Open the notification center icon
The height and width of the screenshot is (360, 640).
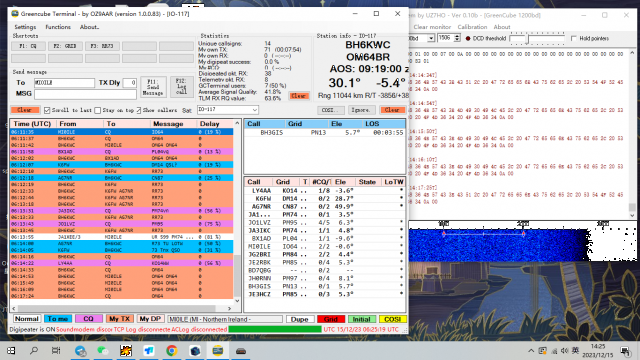click(625, 351)
